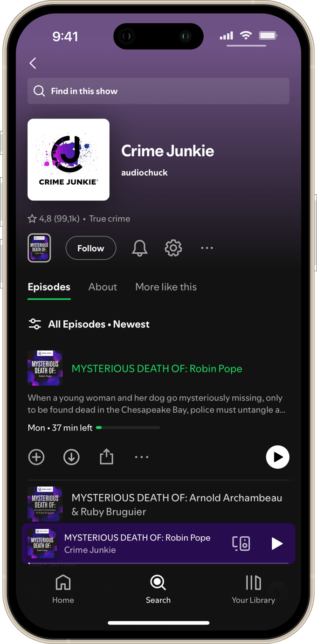This screenshot has height=644, width=317.
Task: Open the audiochuck publisher name
Action: click(145, 173)
